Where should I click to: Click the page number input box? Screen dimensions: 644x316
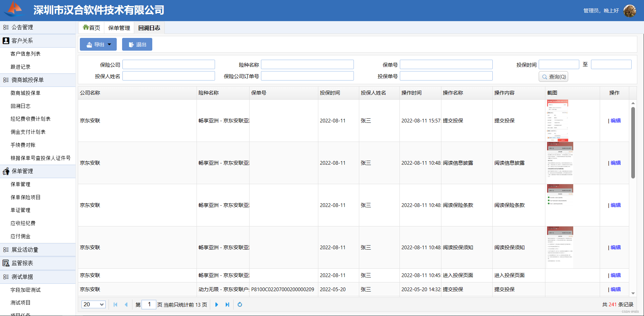149,304
